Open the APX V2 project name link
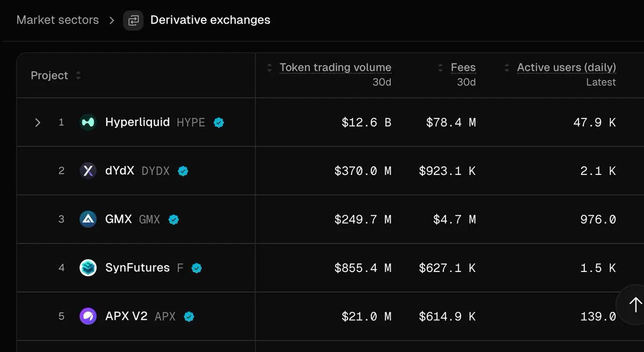 tap(126, 316)
